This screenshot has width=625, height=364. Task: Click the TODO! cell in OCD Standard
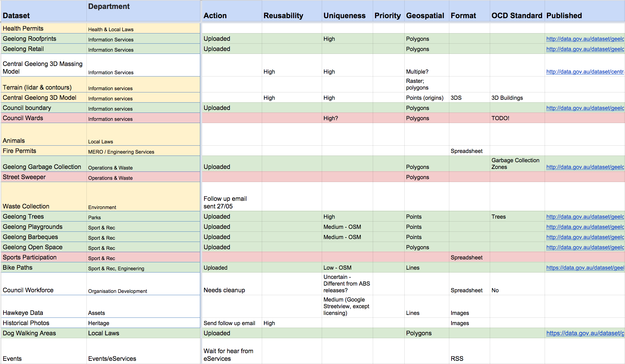tap(500, 118)
